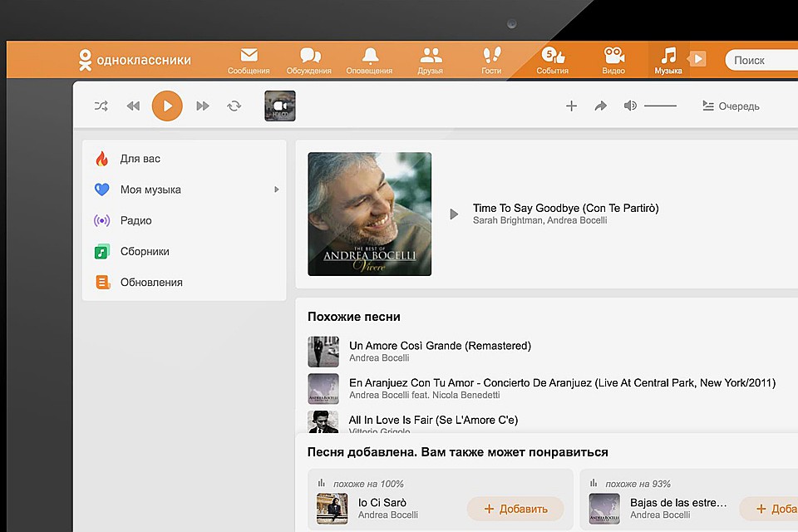Open Друзья friends icon
Viewport: 798px width, 532px height.
(x=431, y=61)
